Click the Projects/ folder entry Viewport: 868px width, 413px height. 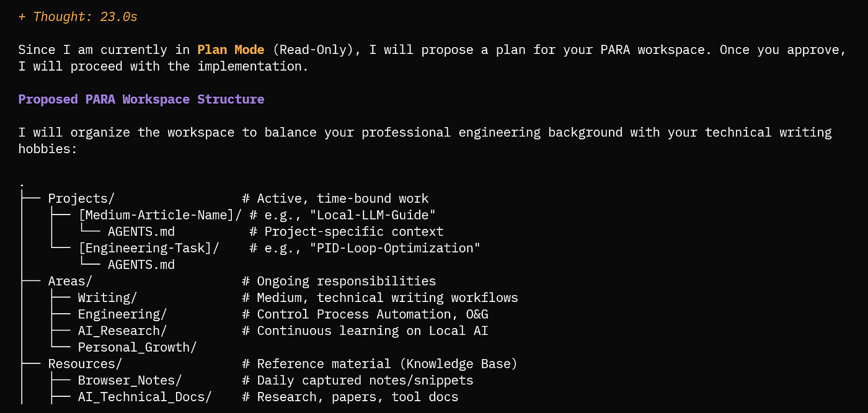point(81,198)
